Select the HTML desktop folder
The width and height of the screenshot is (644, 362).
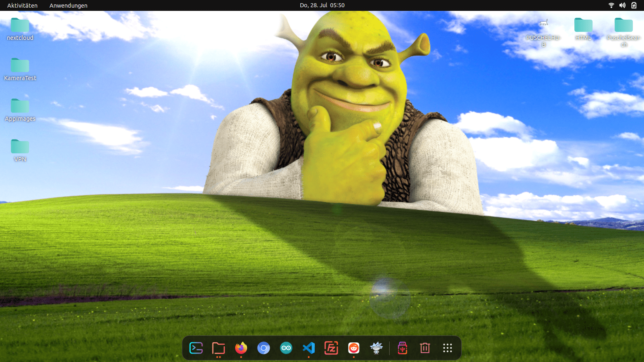coord(583,29)
